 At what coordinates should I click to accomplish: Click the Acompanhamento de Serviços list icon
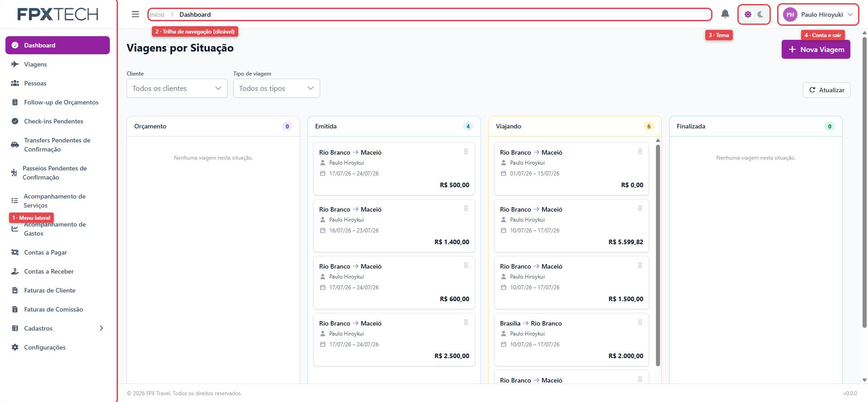tap(15, 201)
